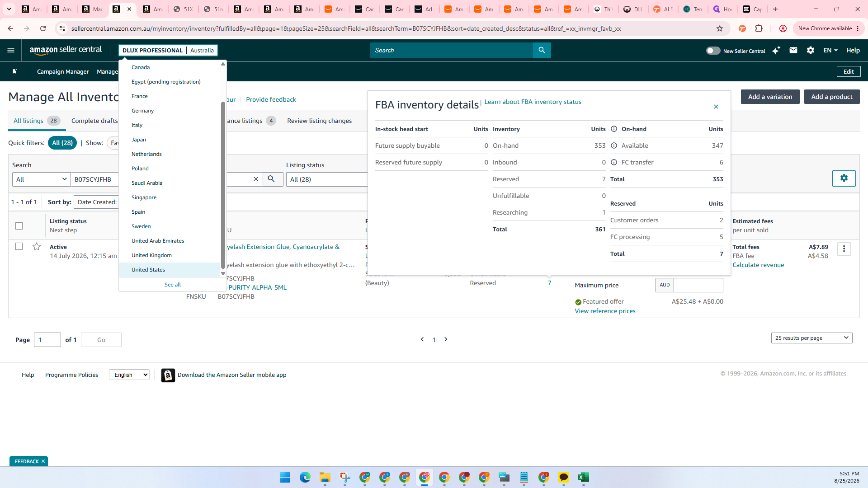Viewport: 868px width, 488px height.
Task: Open Chrome profile icon
Action: (783, 28)
